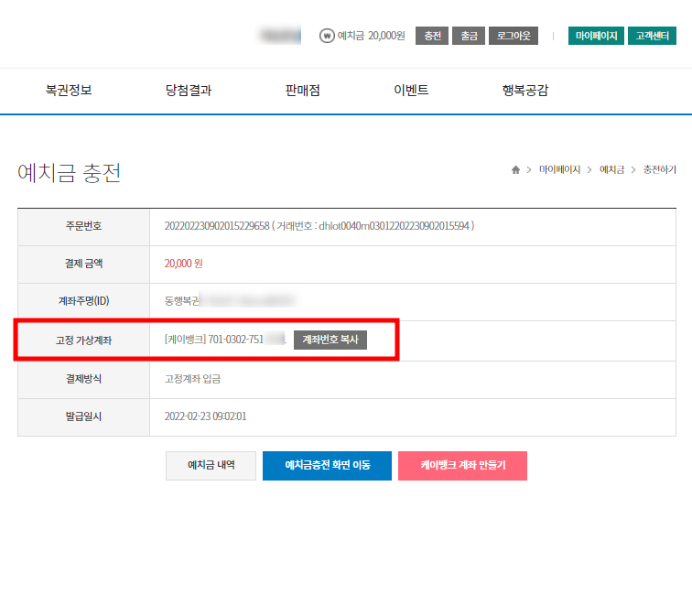The height and width of the screenshot is (616, 692).
Task: Click the won (W) deposit icon
Action: pyautogui.click(x=327, y=36)
